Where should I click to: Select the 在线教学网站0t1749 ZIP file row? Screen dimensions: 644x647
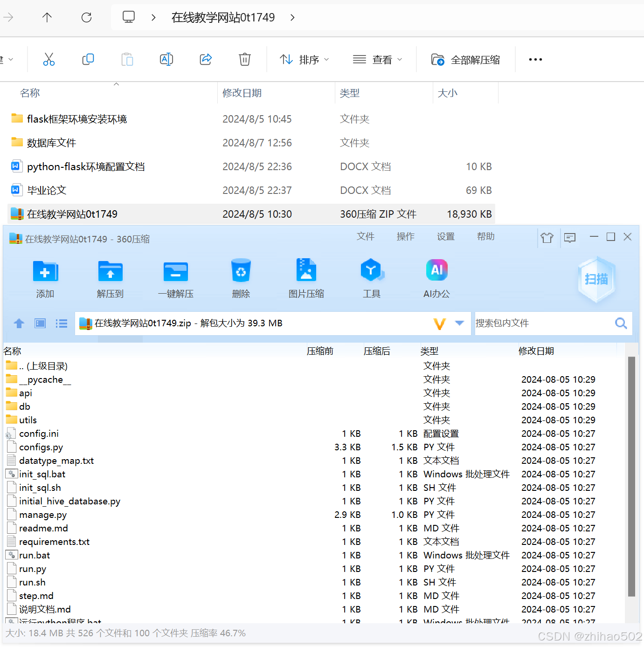251,214
